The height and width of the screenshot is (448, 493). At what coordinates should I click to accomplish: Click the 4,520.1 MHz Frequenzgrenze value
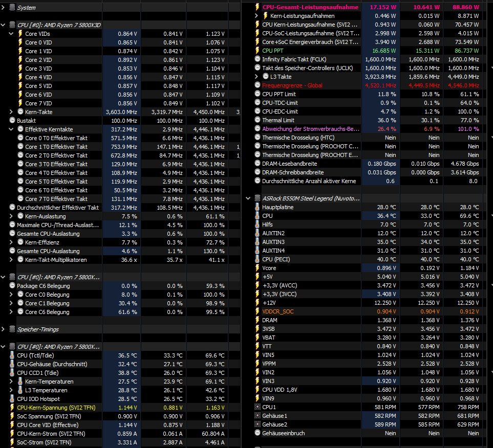pyautogui.click(x=380, y=85)
